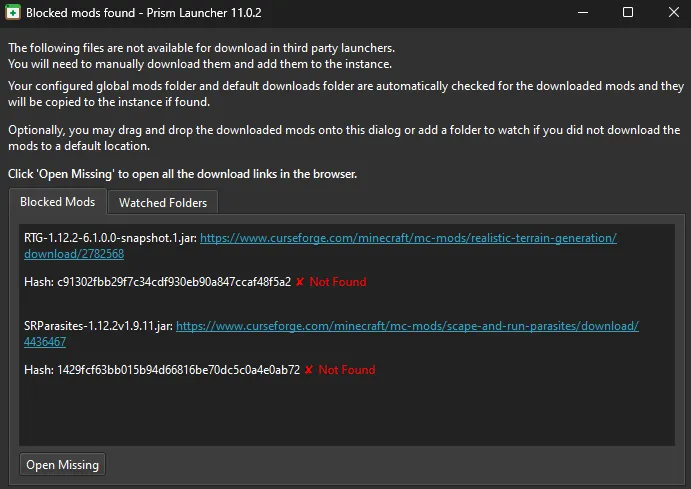The width and height of the screenshot is (691, 489).
Task: Click the red X next to RTG hash
Action: [300, 282]
